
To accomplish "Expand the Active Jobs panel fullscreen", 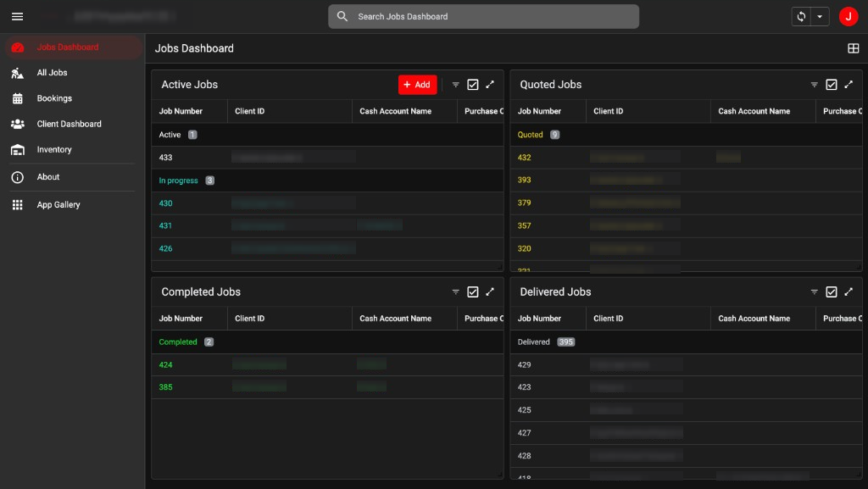I will click(x=490, y=85).
